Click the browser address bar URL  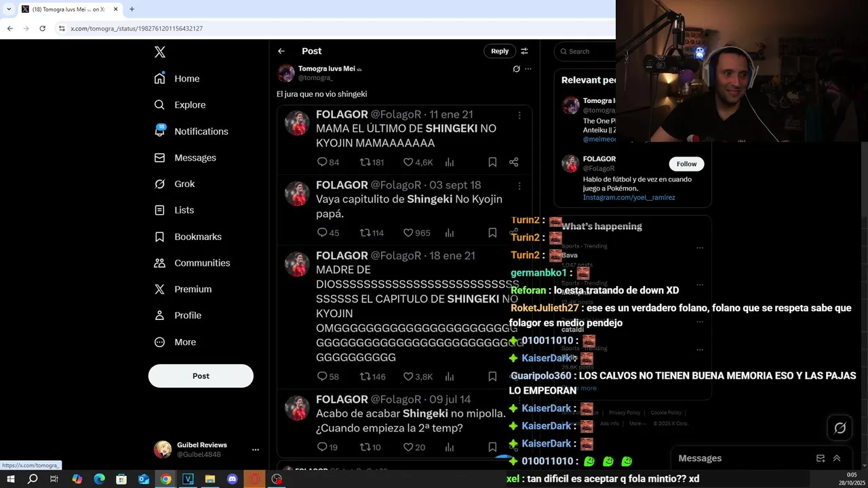pyautogui.click(x=136, y=28)
